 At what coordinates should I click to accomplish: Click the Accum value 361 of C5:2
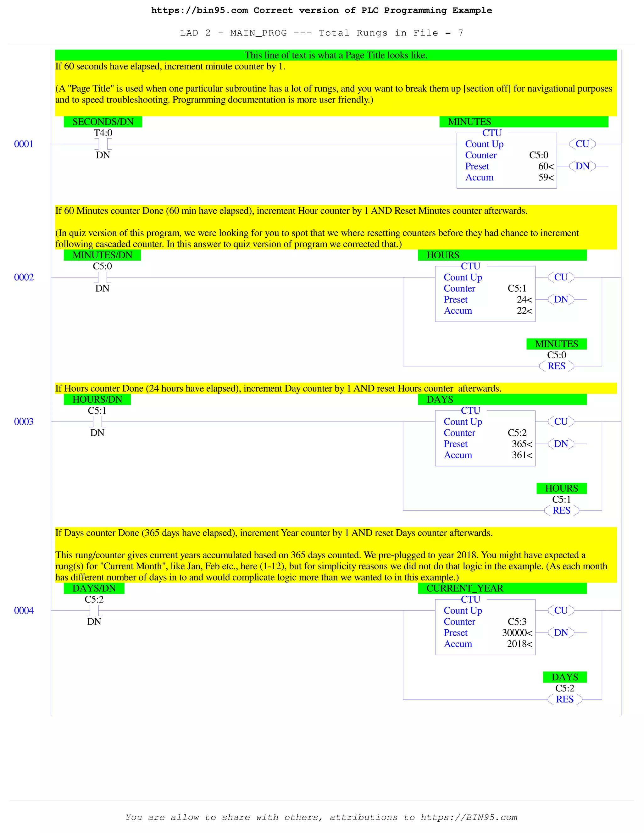[522, 455]
